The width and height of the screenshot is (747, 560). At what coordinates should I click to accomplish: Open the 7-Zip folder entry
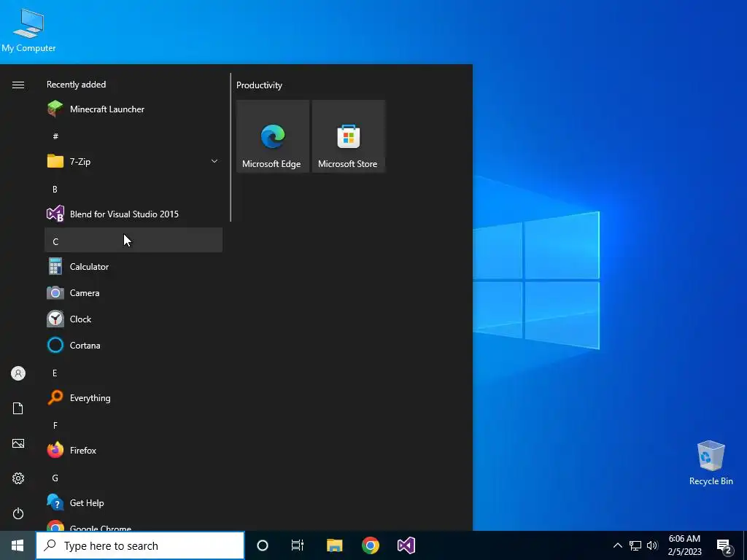click(133, 161)
